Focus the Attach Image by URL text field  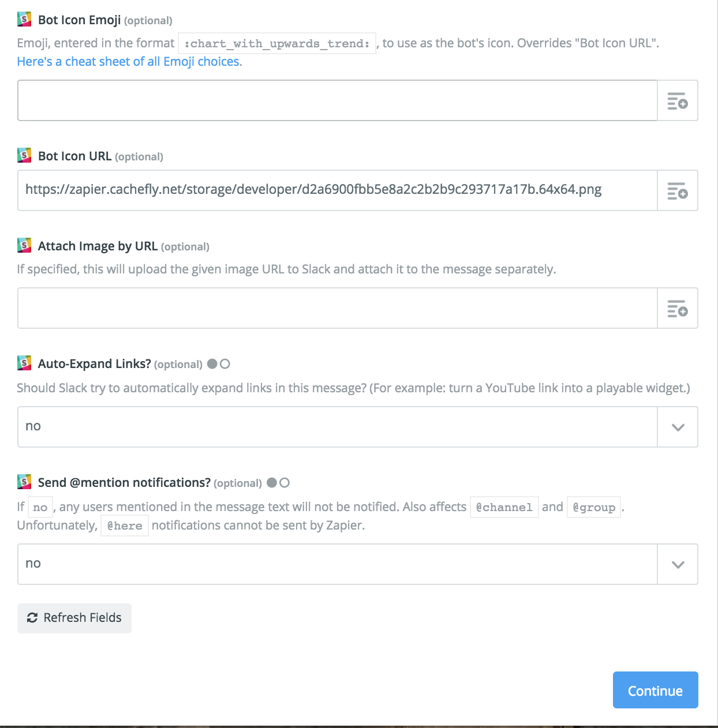[x=338, y=308]
